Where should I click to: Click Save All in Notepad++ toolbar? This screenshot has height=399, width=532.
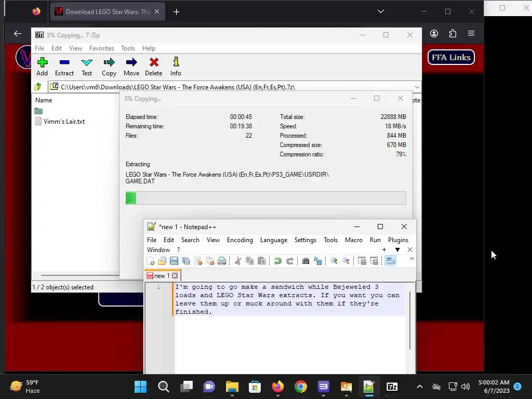tap(186, 261)
